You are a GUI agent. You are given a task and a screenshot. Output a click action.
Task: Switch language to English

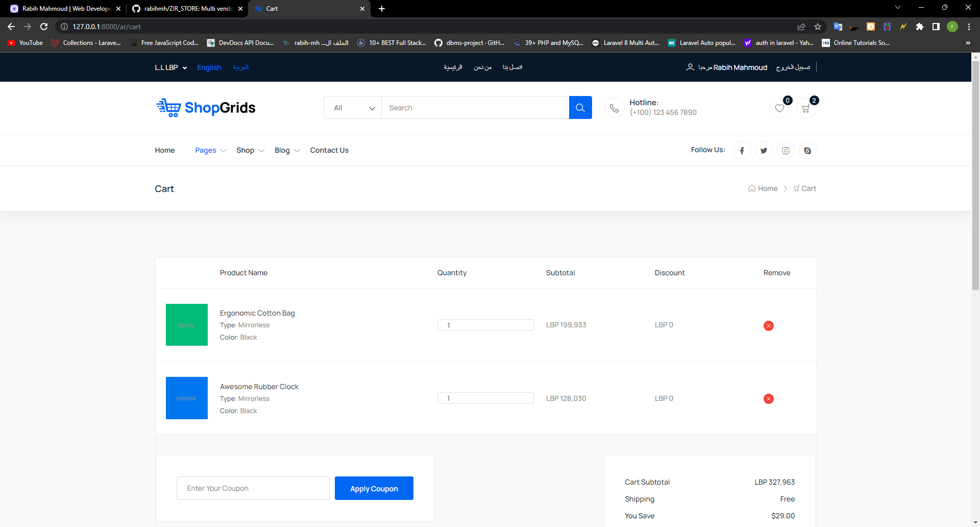click(209, 67)
